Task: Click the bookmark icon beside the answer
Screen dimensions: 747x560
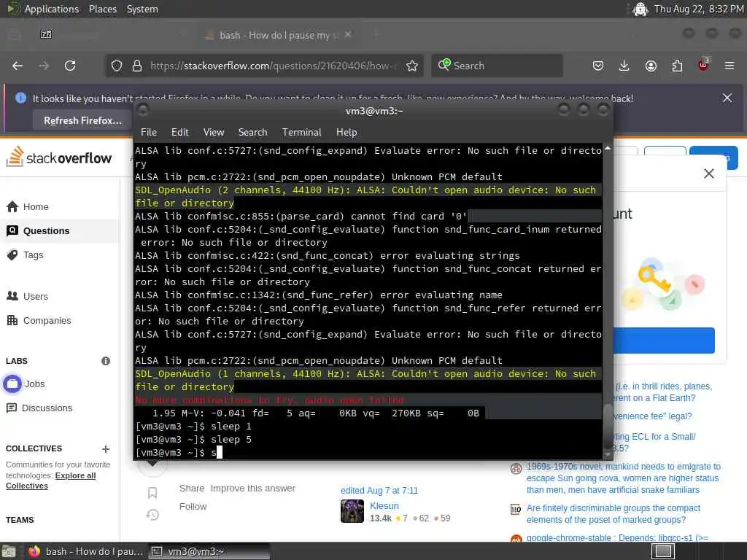Action: pyautogui.click(x=152, y=493)
